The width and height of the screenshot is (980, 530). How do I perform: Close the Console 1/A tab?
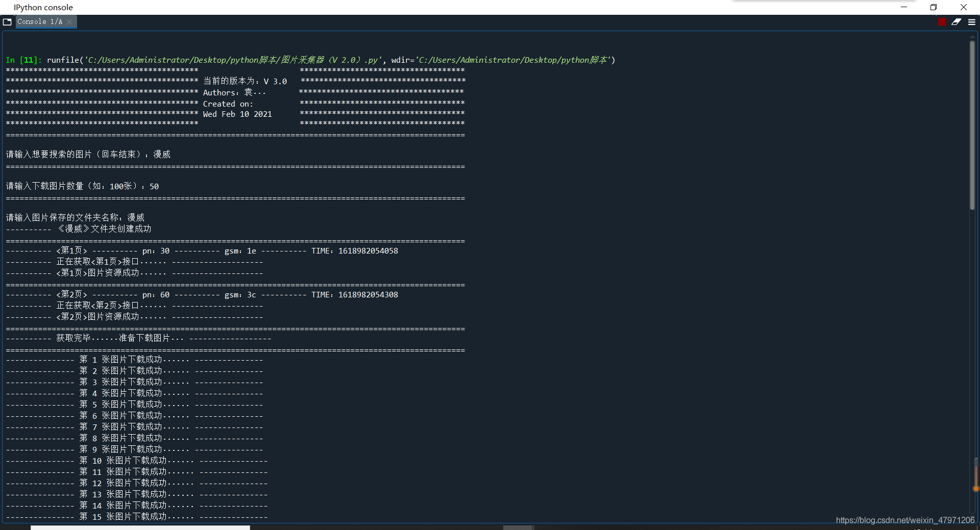pos(69,22)
